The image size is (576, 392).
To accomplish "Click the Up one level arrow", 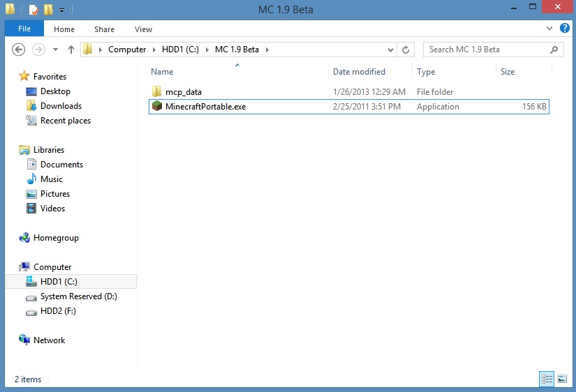I will 71,50.
